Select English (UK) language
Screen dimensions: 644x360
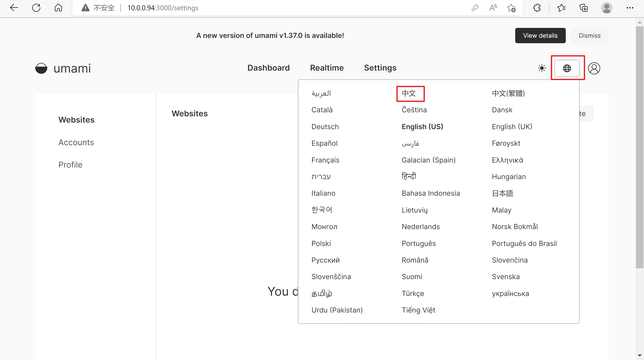[x=512, y=127]
